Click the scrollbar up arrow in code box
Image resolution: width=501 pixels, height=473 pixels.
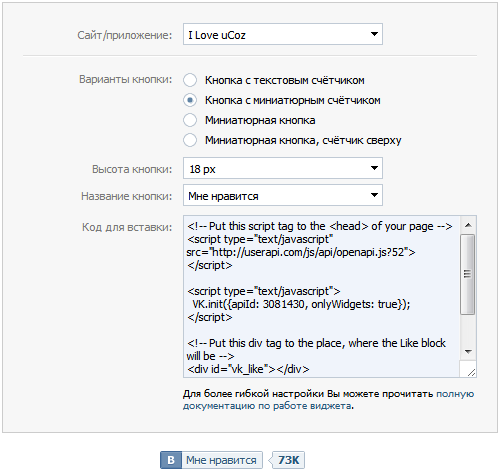pos(468,225)
